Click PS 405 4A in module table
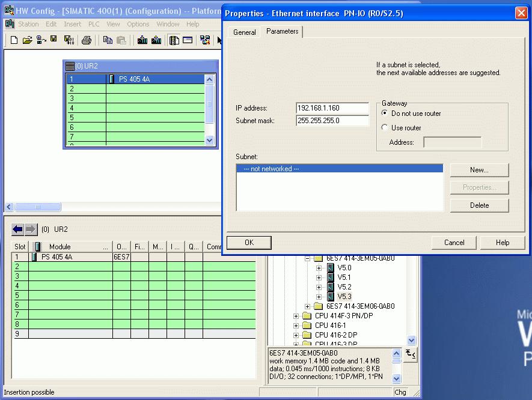This screenshot has height=400, width=532. 57,257
